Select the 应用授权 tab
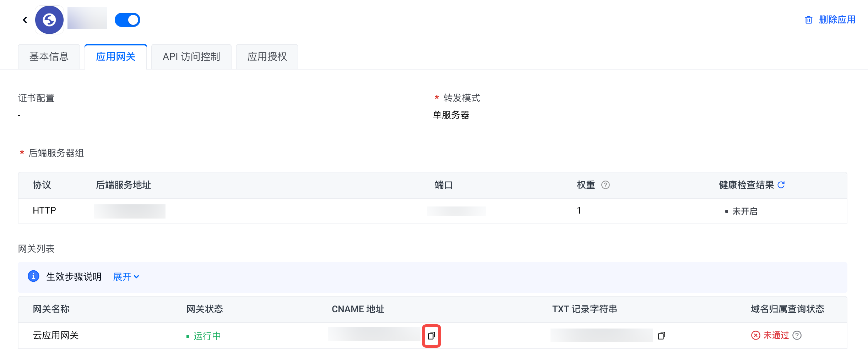 (267, 57)
